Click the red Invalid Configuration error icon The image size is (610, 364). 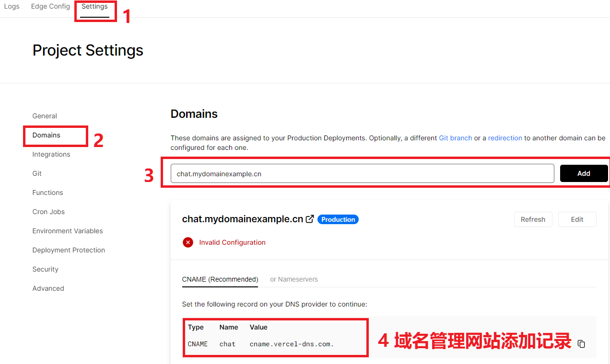(188, 242)
